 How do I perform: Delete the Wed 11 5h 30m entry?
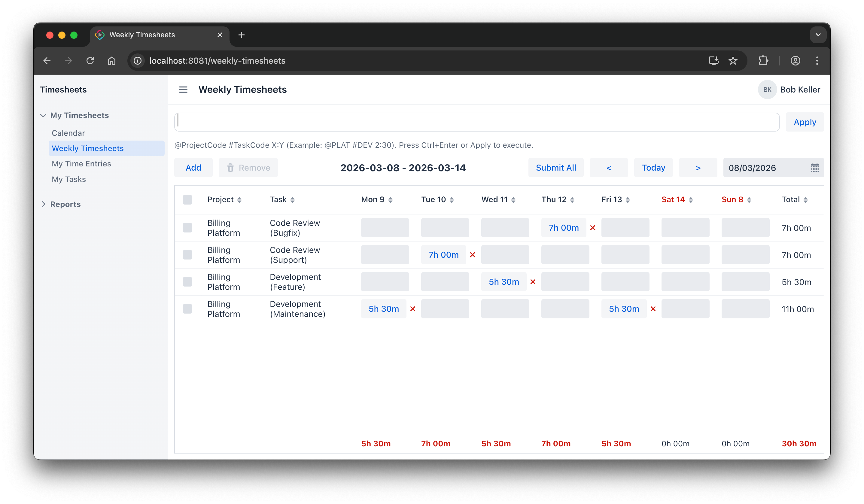pos(533,282)
